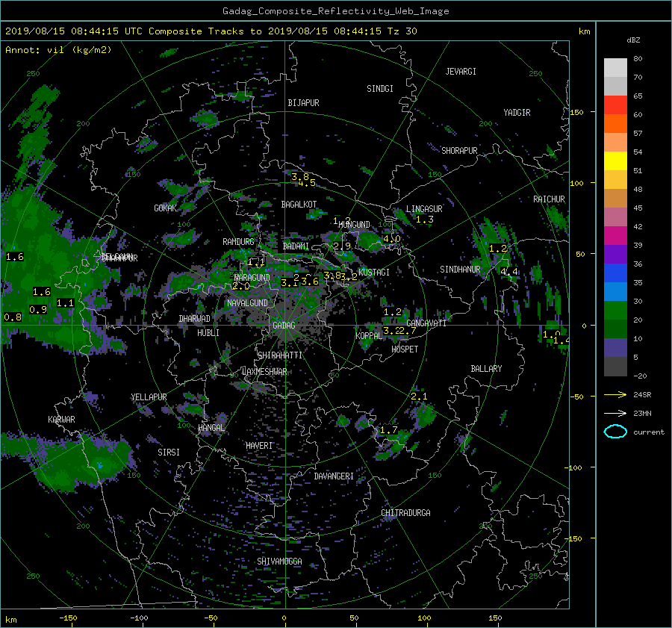Click the DAVANGERI city label
The image size is (672, 628).
(x=334, y=476)
